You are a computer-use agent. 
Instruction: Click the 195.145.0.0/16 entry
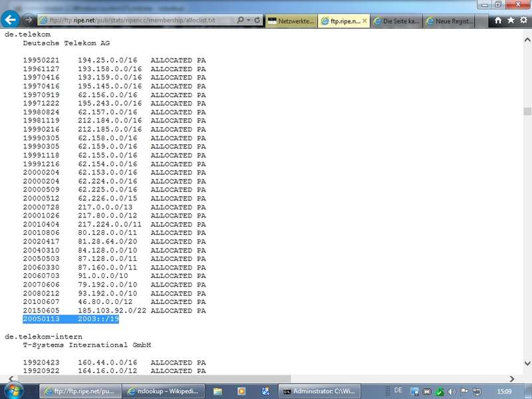tap(110, 86)
